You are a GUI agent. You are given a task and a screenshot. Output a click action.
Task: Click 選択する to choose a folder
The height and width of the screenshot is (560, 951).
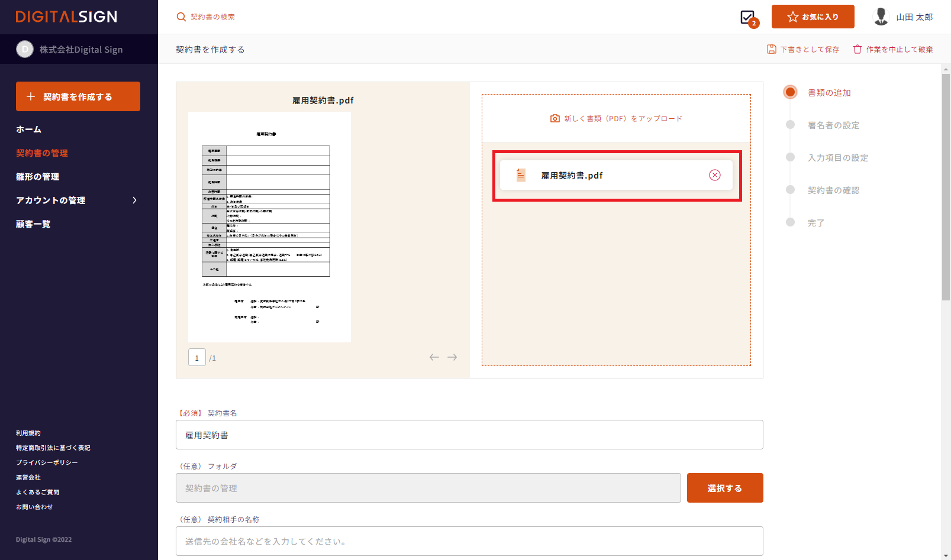point(724,488)
